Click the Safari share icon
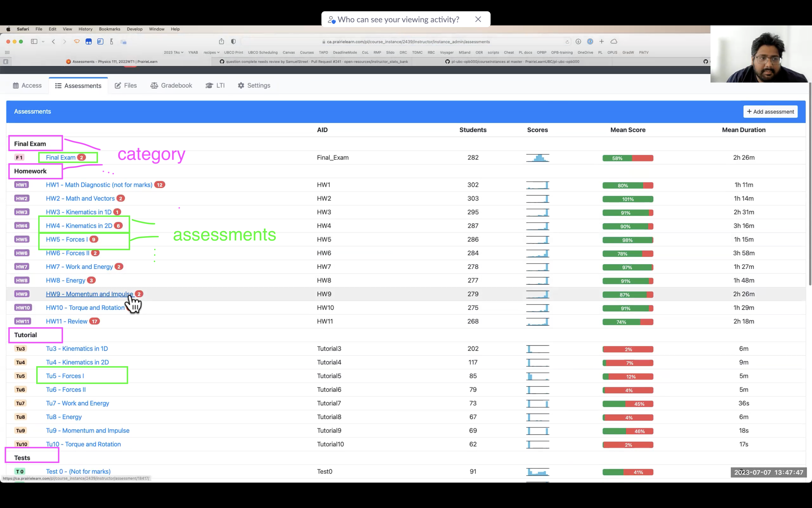Viewport: 812px width, 508px height. pyautogui.click(x=221, y=41)
